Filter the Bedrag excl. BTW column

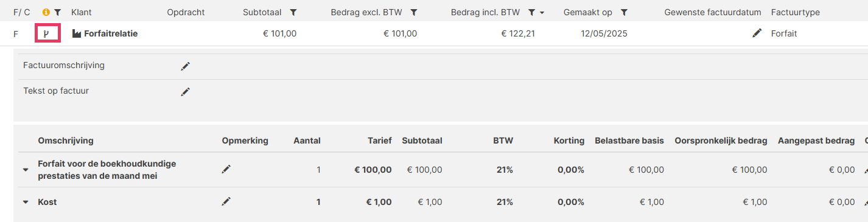tap(414, 12)
